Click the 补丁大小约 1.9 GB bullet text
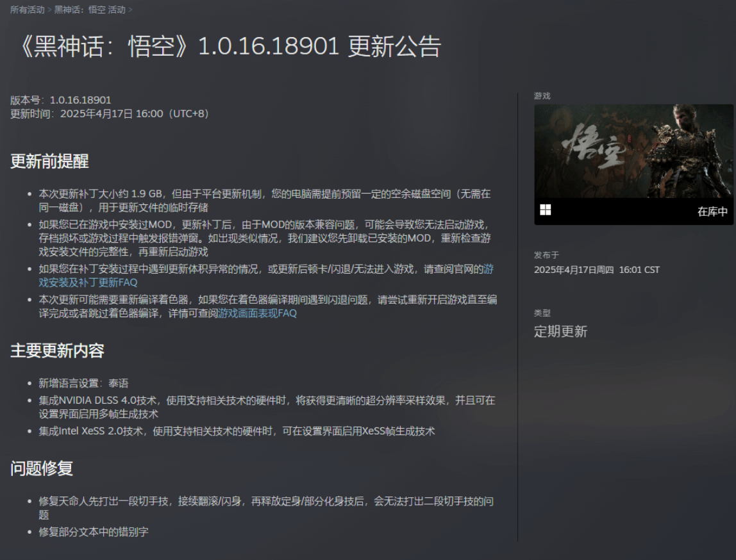 (265, 201)
